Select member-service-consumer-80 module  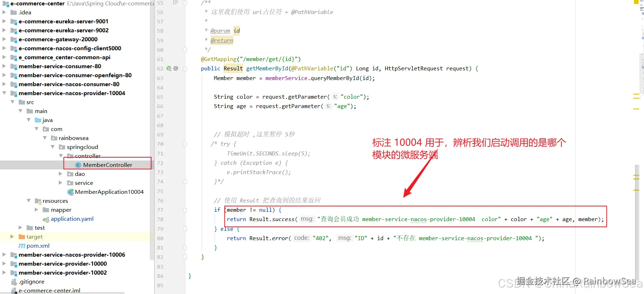(x=60, y=66)
